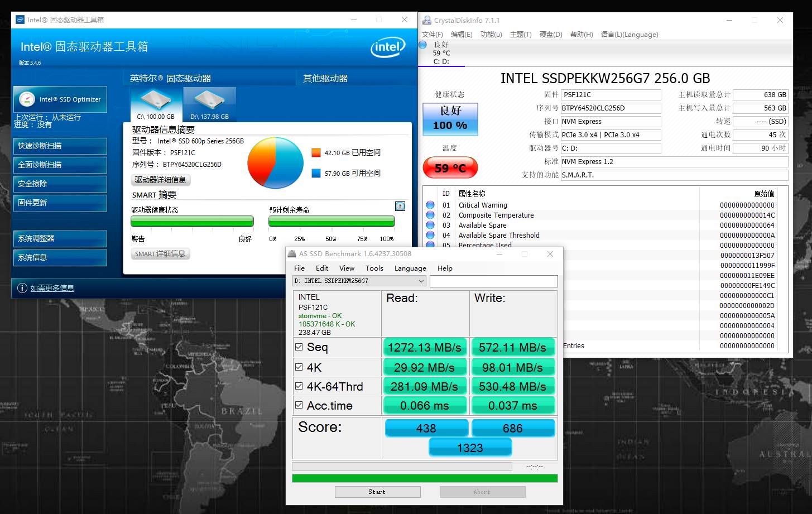Click the used space pie chart
812x514 pixels.
tap(275, 162)
